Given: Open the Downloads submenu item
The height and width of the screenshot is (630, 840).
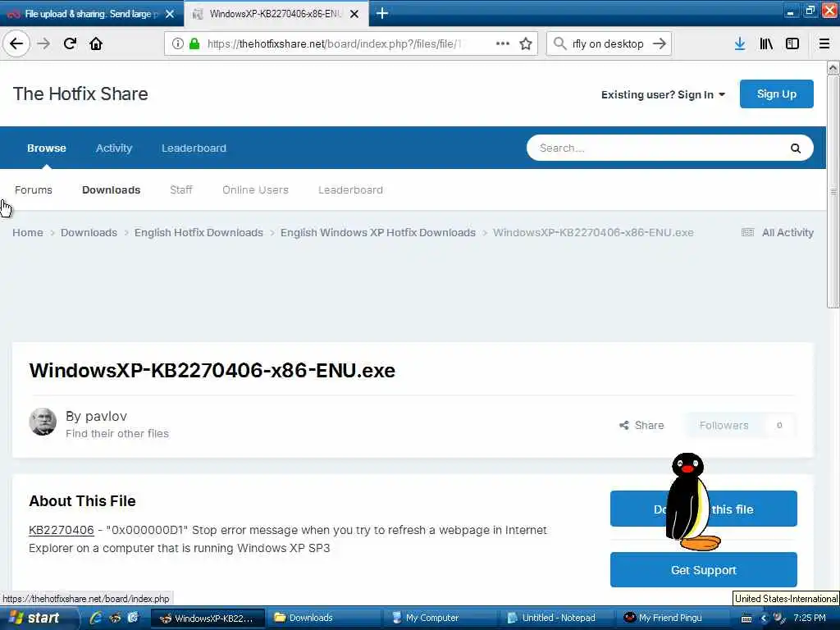Looking at the screenshot, I should coord(111,189).
